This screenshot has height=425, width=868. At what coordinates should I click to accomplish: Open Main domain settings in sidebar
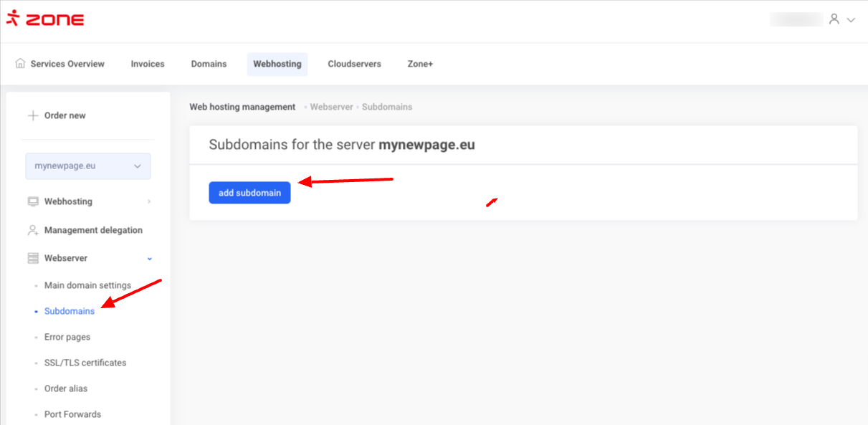click(87, 285)
